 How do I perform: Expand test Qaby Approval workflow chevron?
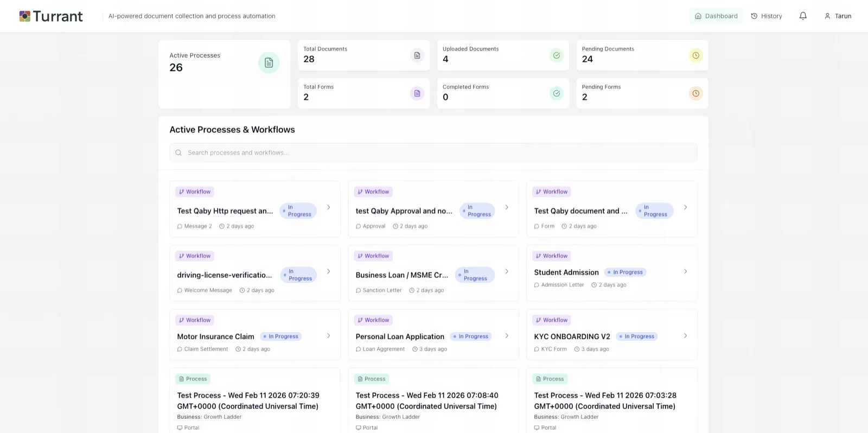[507, 207]
